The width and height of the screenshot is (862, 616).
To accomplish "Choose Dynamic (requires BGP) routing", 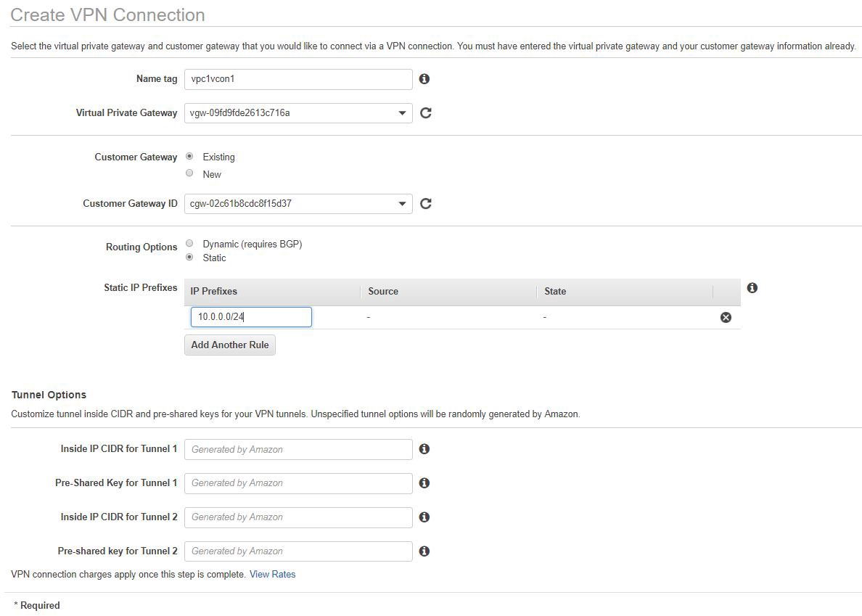I will 190,243.
